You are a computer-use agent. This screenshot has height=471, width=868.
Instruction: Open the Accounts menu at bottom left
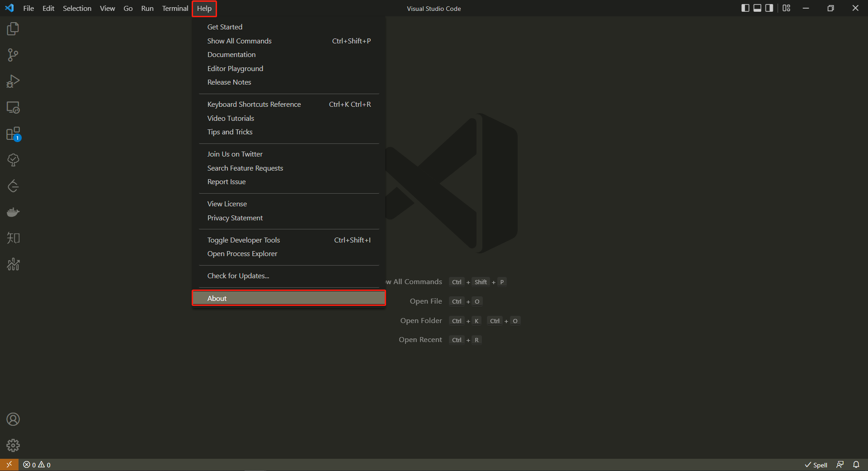13,419
